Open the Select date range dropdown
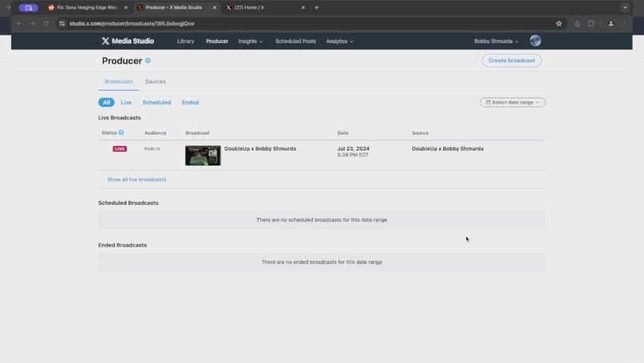Viewport: 644px width, 363px height. coord(512,102)
